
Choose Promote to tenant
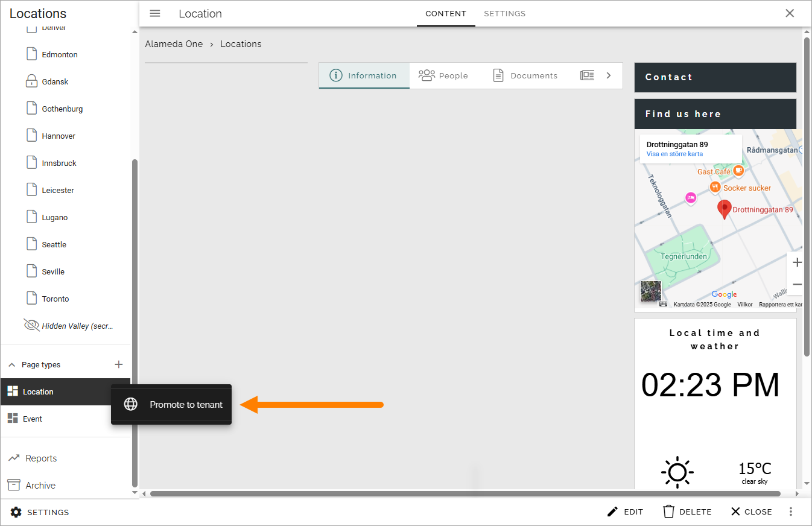171,405
